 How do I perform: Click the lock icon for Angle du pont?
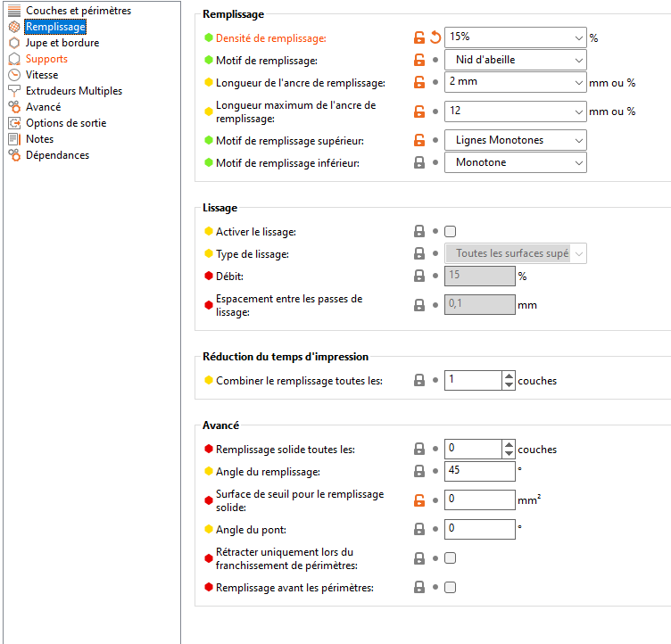coord(418,529)
